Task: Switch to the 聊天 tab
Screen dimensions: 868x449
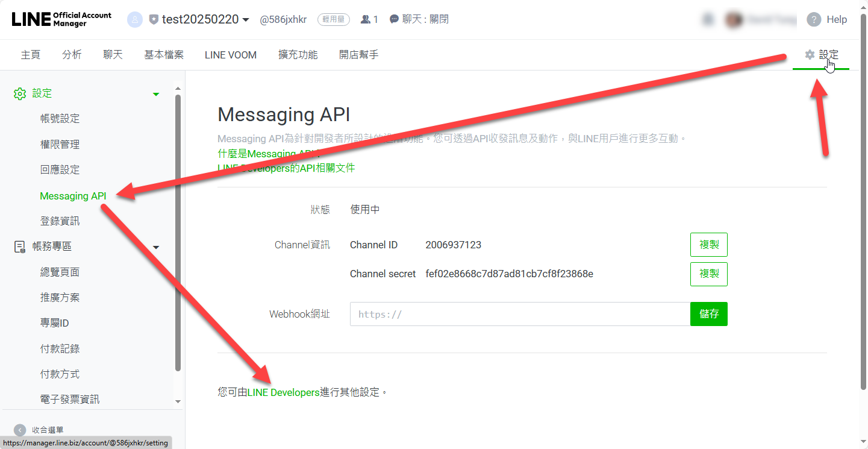Action: coord(113,55)
